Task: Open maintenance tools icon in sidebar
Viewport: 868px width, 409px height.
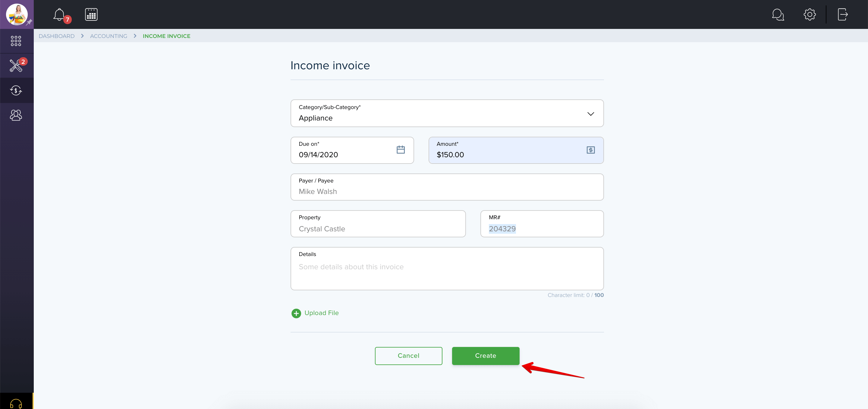Action: point(16,66)
